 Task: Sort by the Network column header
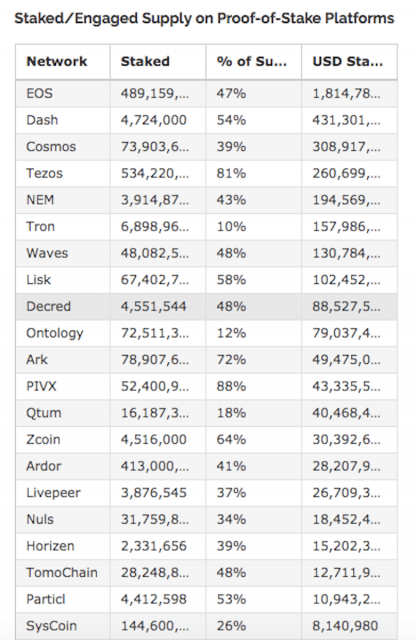[63, 62]
